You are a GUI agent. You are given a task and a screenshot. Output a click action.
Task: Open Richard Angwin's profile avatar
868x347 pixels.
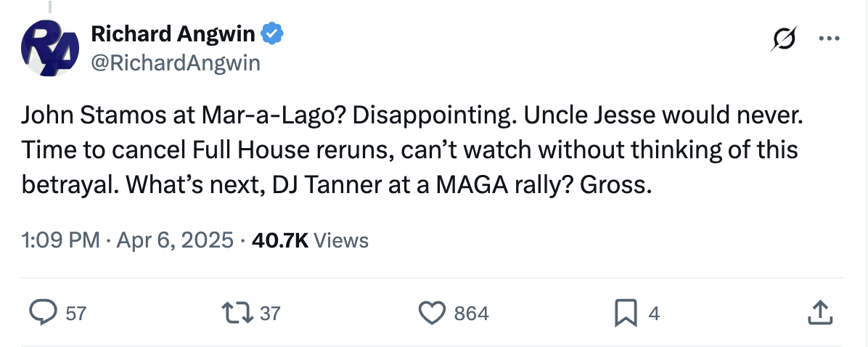pos(50,48)
